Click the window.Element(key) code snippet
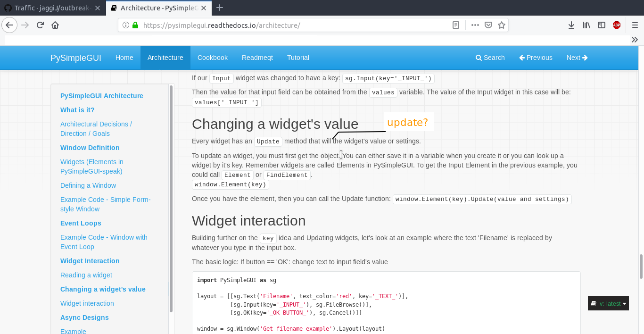Image resolution: width=644 pixels, height=334 pixels. click(231, 184)
